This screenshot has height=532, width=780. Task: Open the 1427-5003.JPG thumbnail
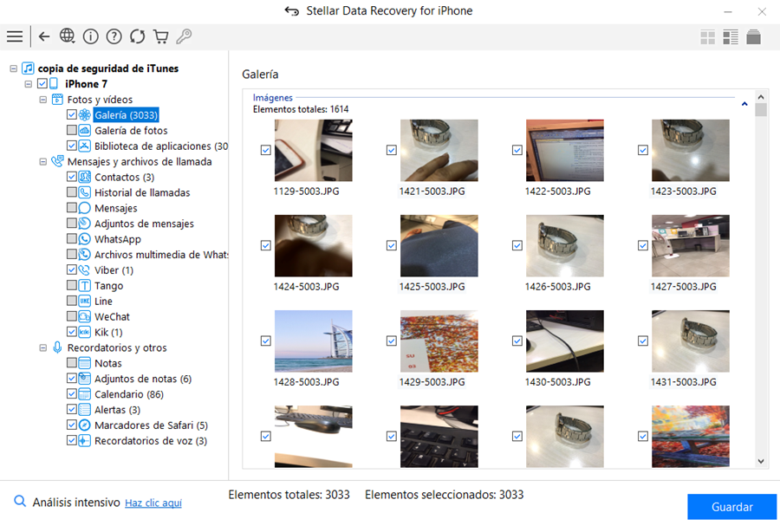[x=690, y=246]
